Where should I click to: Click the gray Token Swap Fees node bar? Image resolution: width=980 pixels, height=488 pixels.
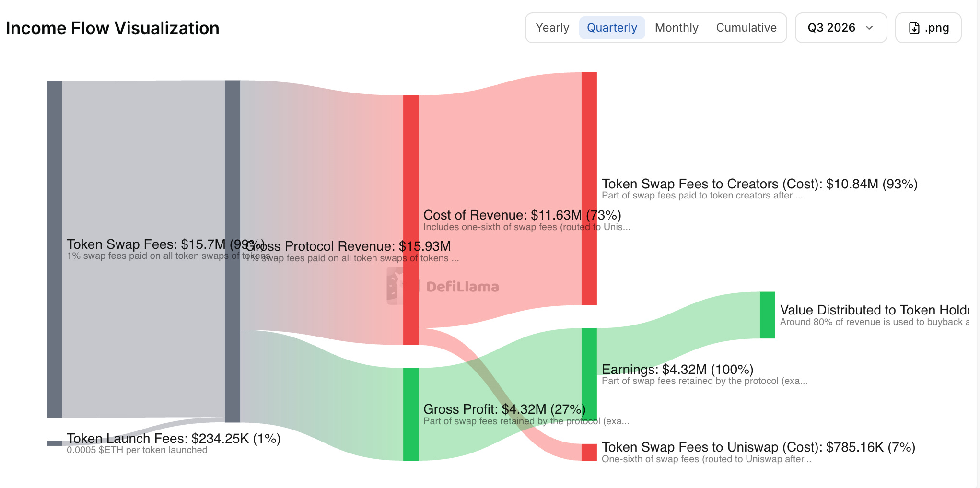tap(54, 249)
